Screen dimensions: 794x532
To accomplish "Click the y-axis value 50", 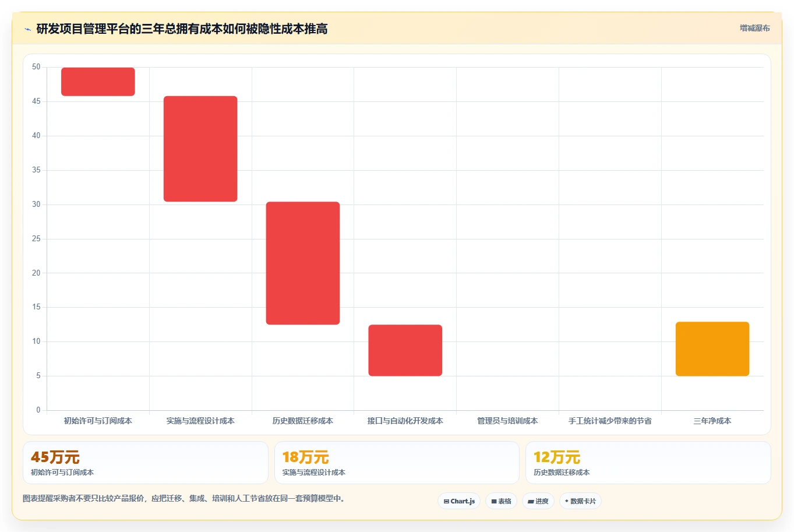I will point(37,67).
